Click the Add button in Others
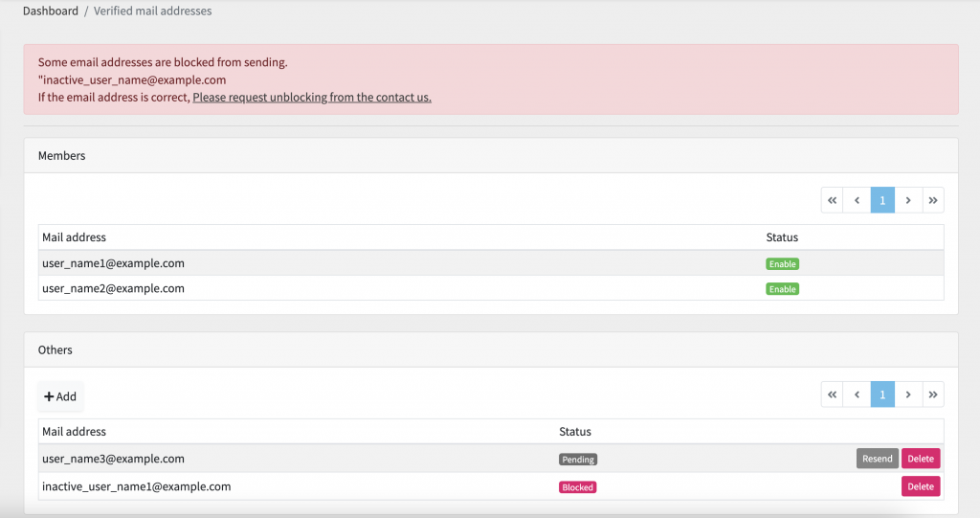 [60, 396]
